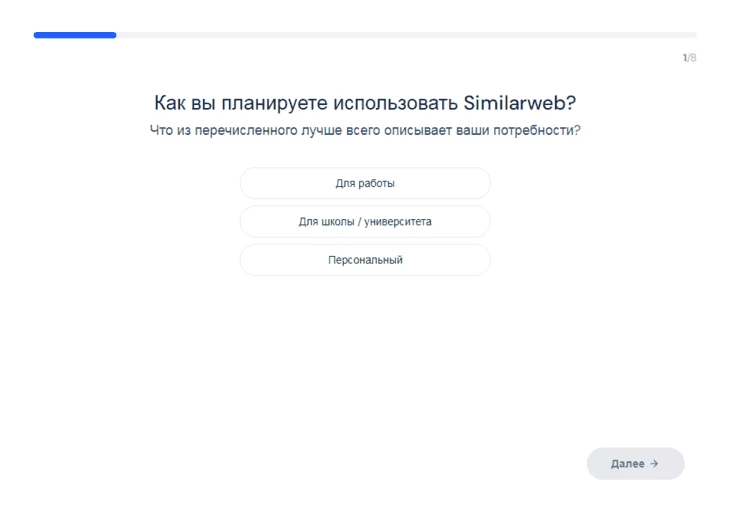Pick the 'Персональный' usage option
Image resolution: width=730 pixels, height=515 pixels.
tap(365, 260)
